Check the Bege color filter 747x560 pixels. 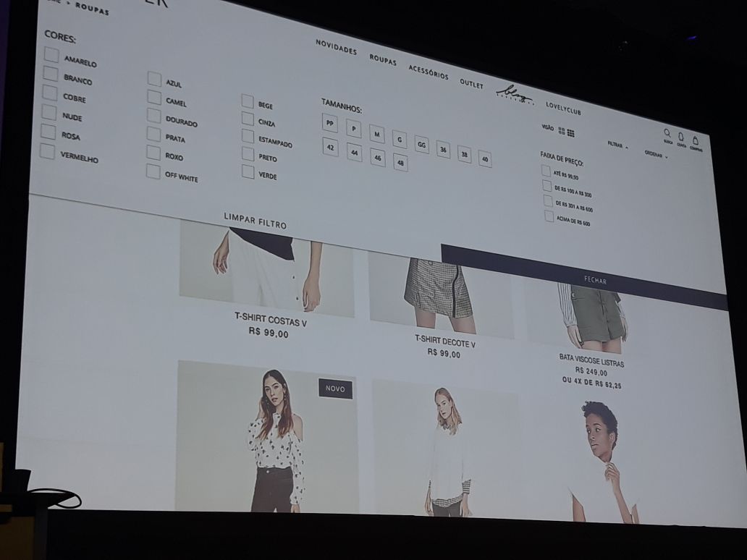[248, 101]
